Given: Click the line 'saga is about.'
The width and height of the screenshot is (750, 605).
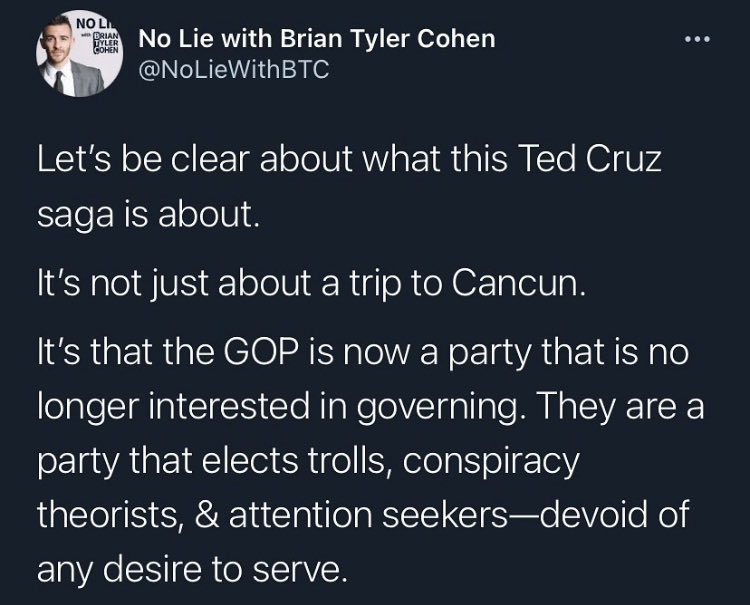Looking at the screenshot, I should coord(148,215).
